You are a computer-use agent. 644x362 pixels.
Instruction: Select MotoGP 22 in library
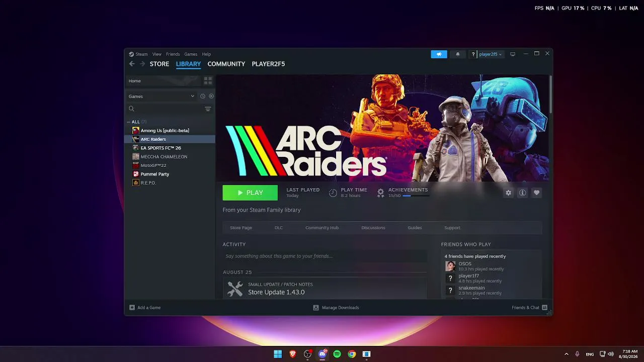pos(170,165)
